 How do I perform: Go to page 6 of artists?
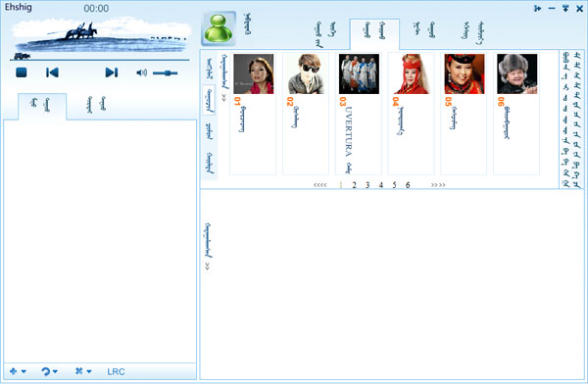408,185
